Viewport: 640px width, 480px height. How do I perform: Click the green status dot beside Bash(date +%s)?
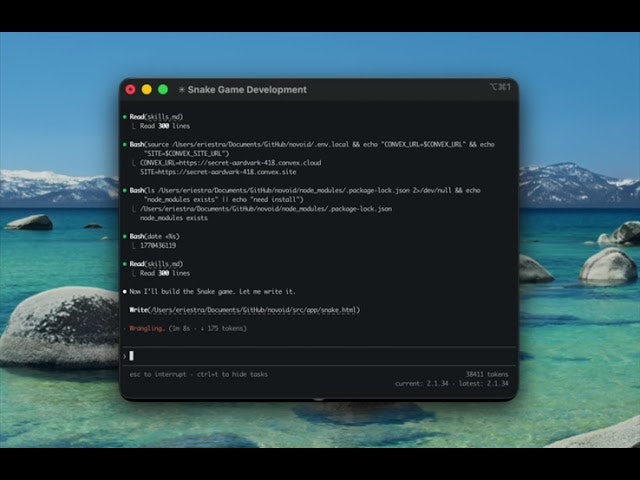tap(124, 236)
